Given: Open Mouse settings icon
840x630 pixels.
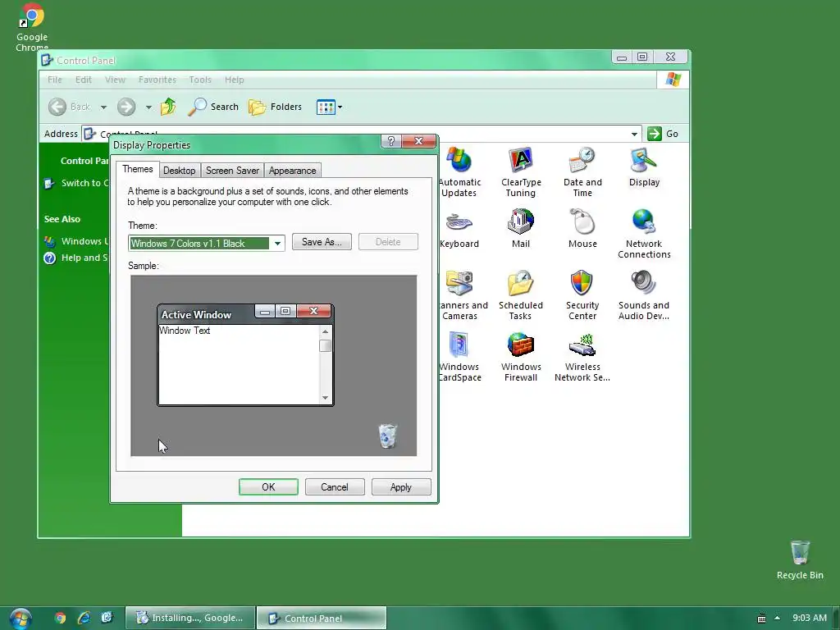Looking at the screenshot, I should [582, 229].
